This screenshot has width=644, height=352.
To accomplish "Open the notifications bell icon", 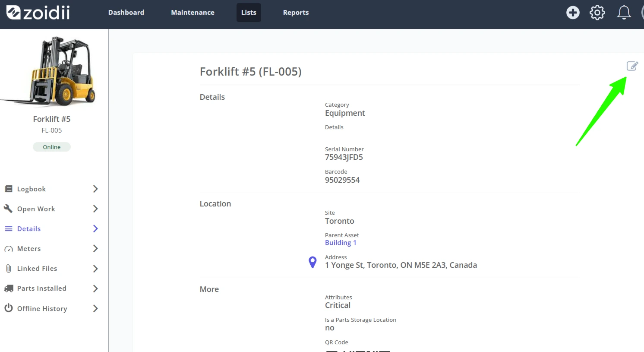I will pyautogui.click(x=624, y=13).
